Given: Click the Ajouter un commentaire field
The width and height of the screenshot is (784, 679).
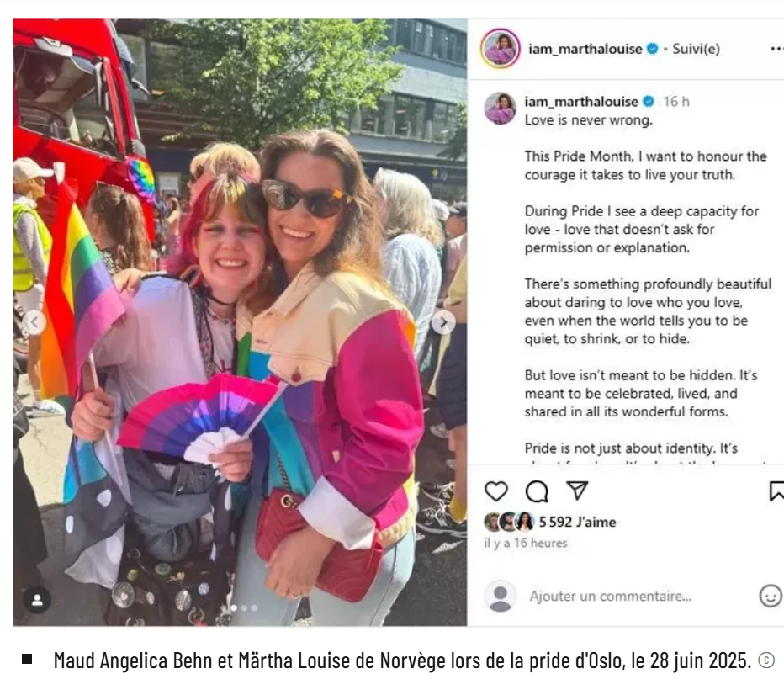Looking at the screenshot, I should pyautogui.click(x=611, y=596).
